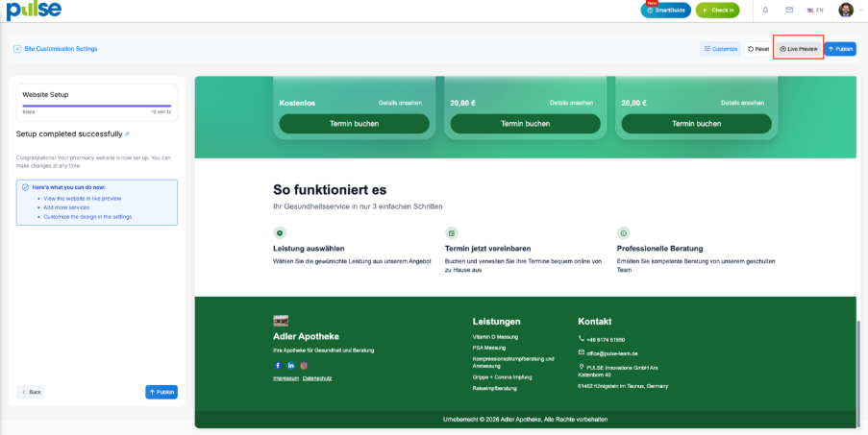The height and width of the screenshot is (435, 868).
Task: Open the mail envelope icon
Action: click(x=789, y=10)
